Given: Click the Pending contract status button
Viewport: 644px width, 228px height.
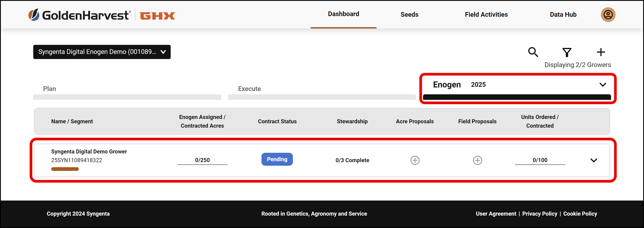Looking at the screenshot, I should click(277, 159).
